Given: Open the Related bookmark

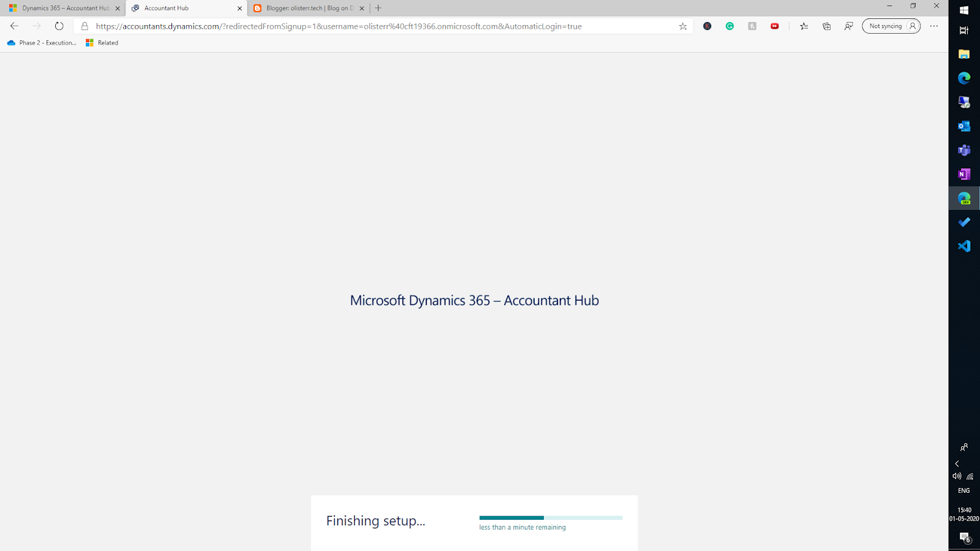Looking at the screenshot, I should [x=102, y=43].
